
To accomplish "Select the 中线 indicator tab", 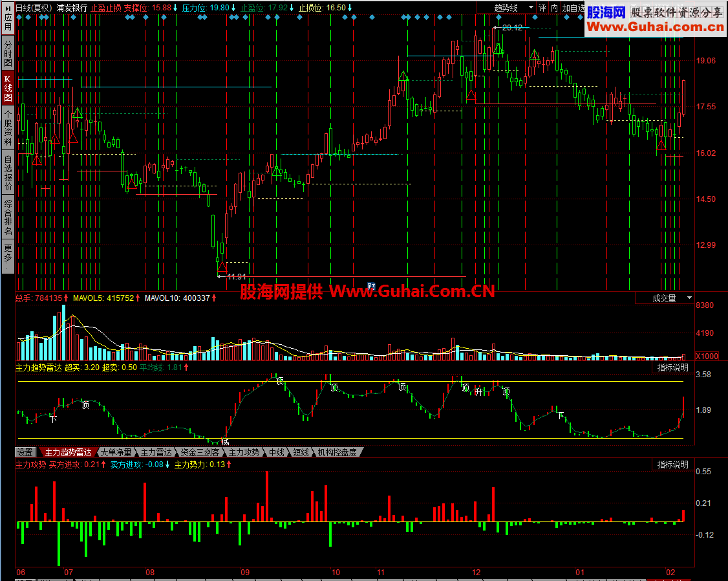I will [x=277, y=452].
